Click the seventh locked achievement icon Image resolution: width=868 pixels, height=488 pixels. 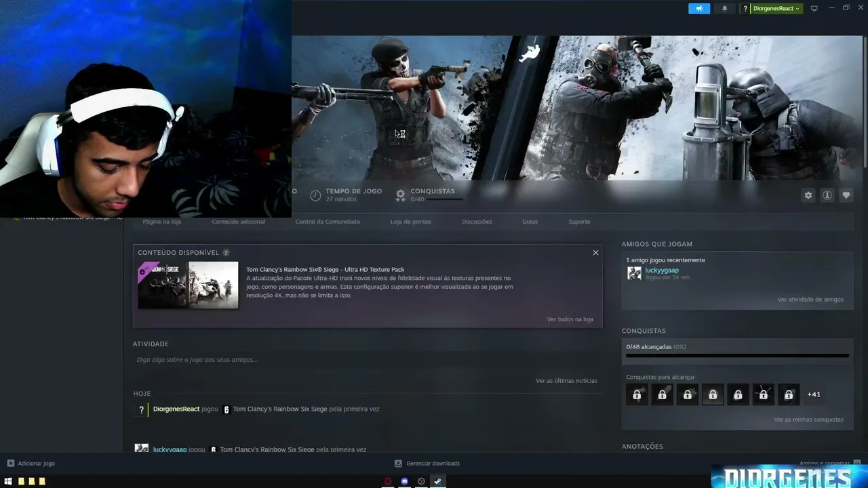pyautogui.click(x=789, y=394)
